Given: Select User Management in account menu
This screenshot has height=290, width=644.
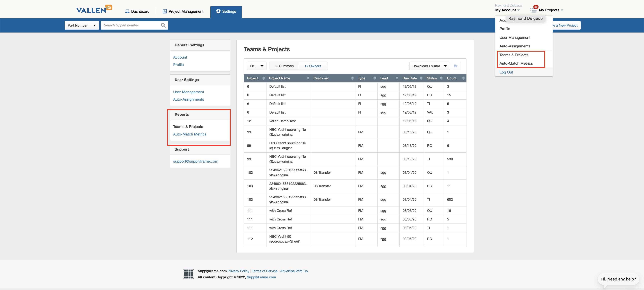Looking at the screenshot, I should 514,38.
